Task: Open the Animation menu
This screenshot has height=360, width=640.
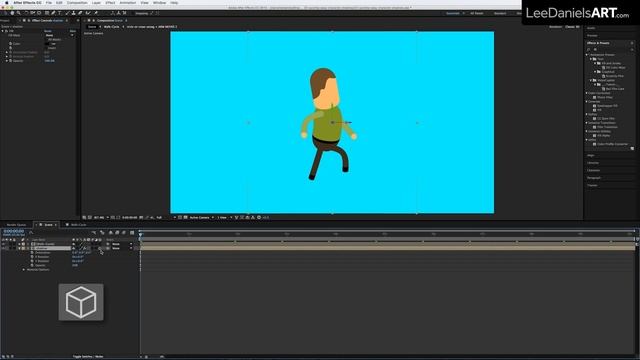Action: 128,3
